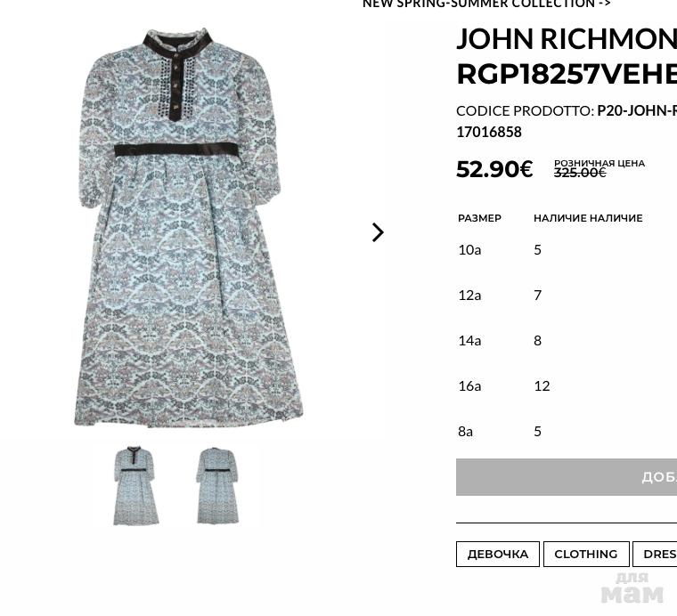Screen dimensions: 677x616
Task: Click the 52.90€ sale price
Action: pyautogui.click(x=494, y=169)
